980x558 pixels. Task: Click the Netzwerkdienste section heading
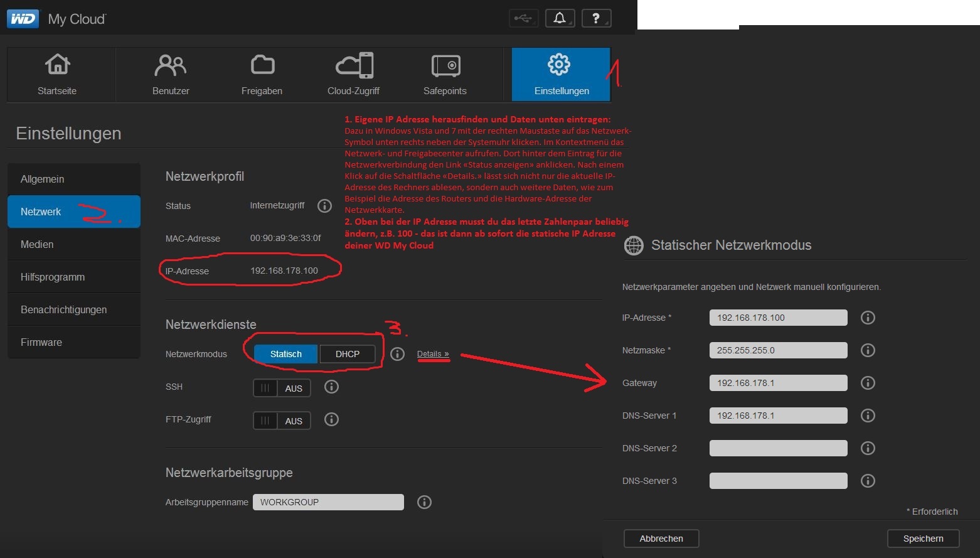(x=211, y=325)
